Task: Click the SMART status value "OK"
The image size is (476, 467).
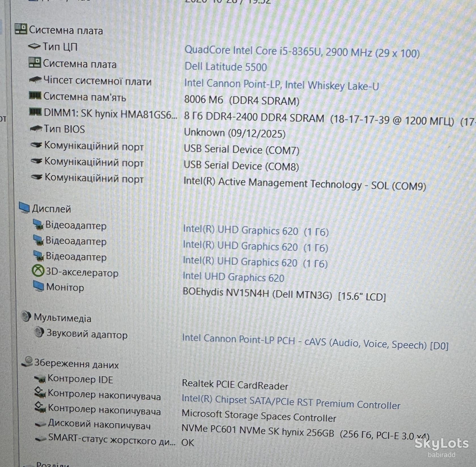Action: 188,442
